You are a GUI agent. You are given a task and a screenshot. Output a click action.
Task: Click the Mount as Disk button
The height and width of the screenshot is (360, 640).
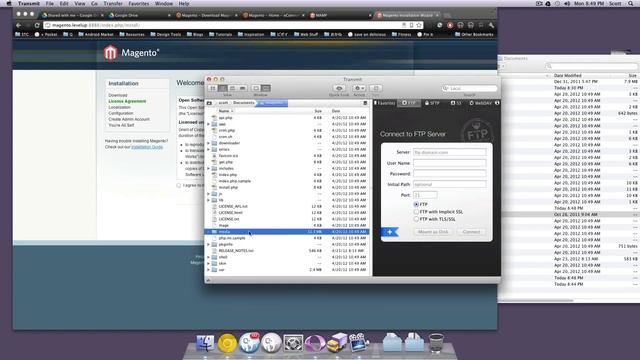click(433, 232)
